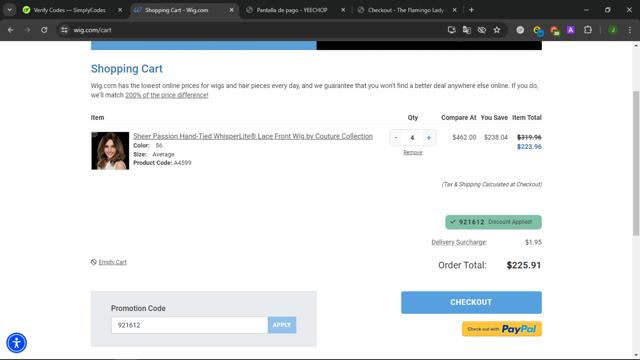Apply the promotion code

[x=282, y=325]
